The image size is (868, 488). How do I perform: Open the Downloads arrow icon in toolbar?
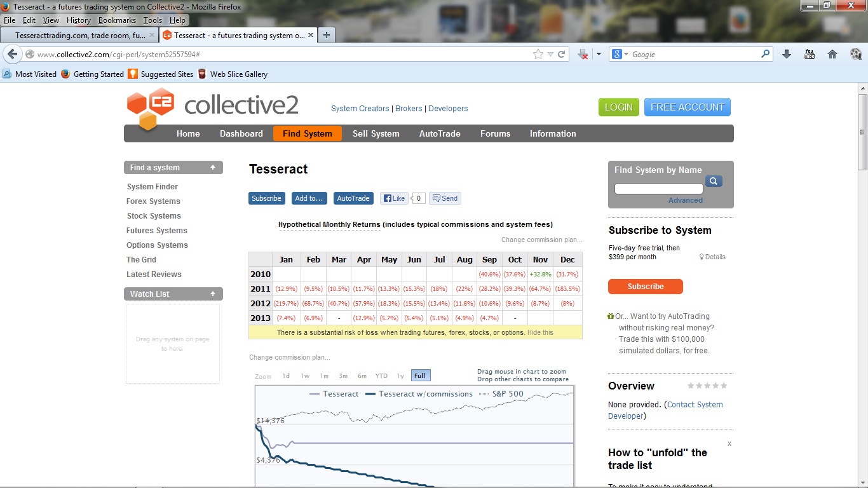point(787,55)
